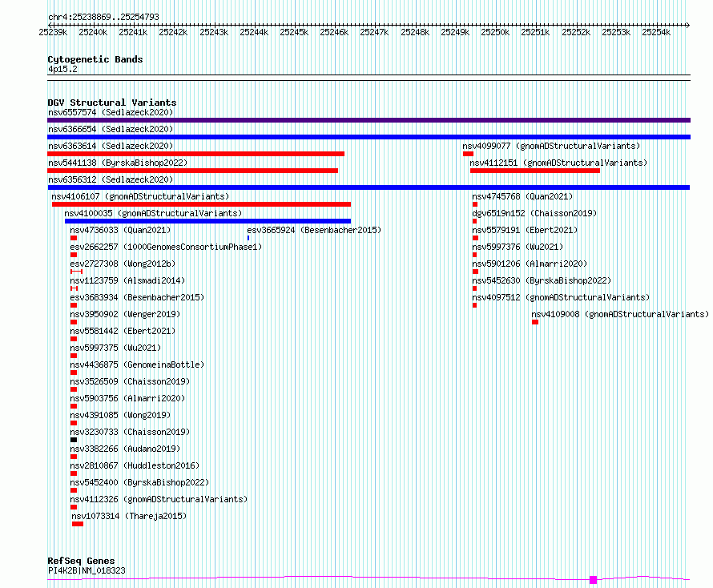Viewport: 713px width, 588px height.
Task: Click the nsv2810867 (Huddleston2016) label
Action: click(x=135, y=465)
